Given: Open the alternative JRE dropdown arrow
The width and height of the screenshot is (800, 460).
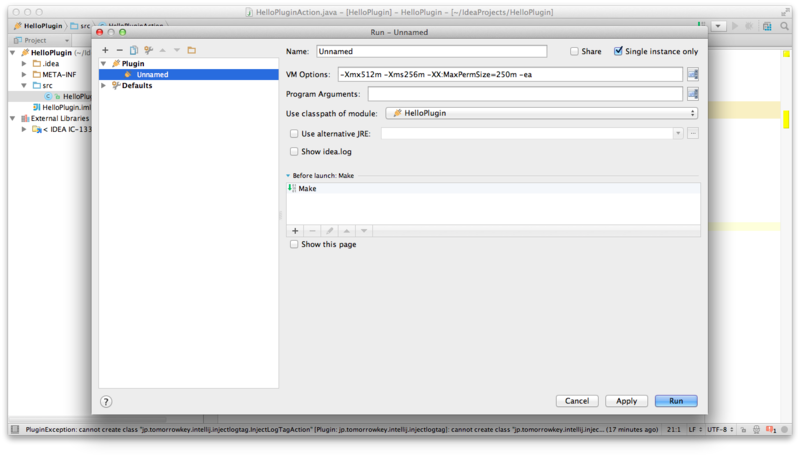Looking at the screenshot, I should [678, 134].
